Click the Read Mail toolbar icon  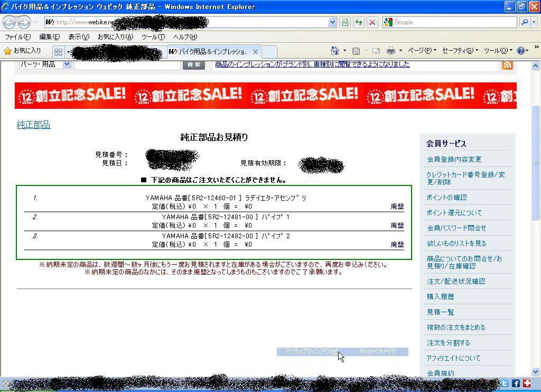click(376, 51)
